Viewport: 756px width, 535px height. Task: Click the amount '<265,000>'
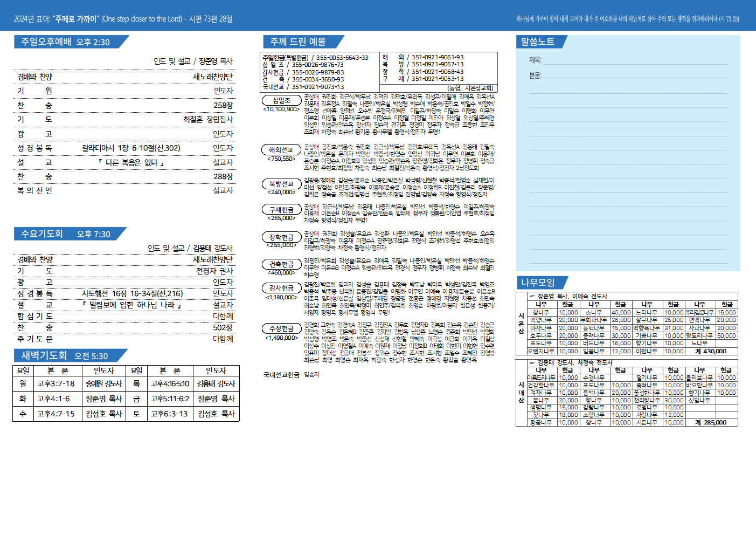(x=281, y=218)
